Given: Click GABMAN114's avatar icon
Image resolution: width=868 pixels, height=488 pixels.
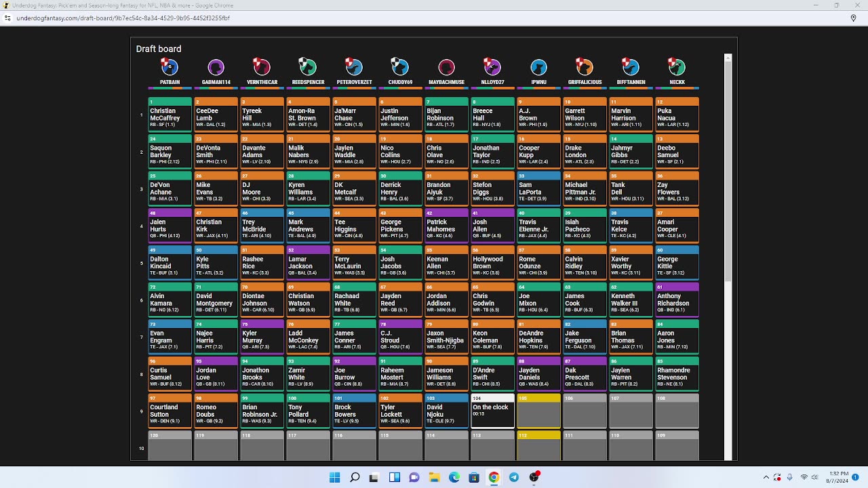Looking at the screenshot, I should (216, 67).
